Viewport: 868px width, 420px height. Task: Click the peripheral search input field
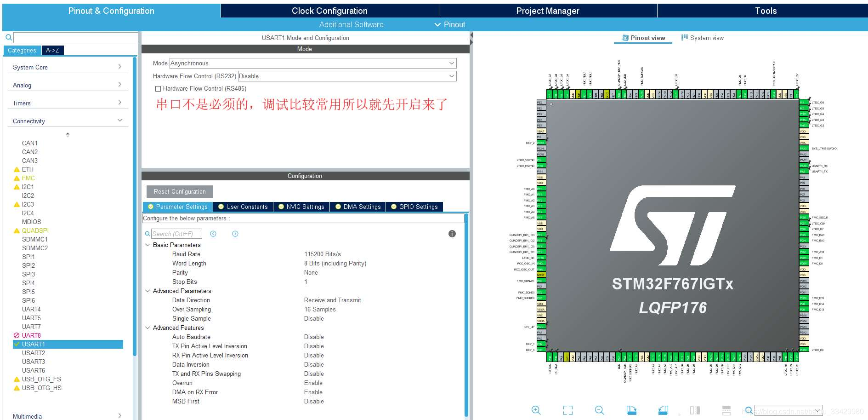pyautogui.click(x=76, y=38)
